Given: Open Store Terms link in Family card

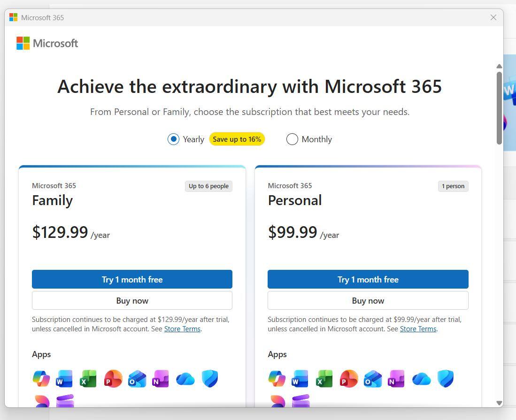Looking at the screenshot, I should click(x=182, y=329).
